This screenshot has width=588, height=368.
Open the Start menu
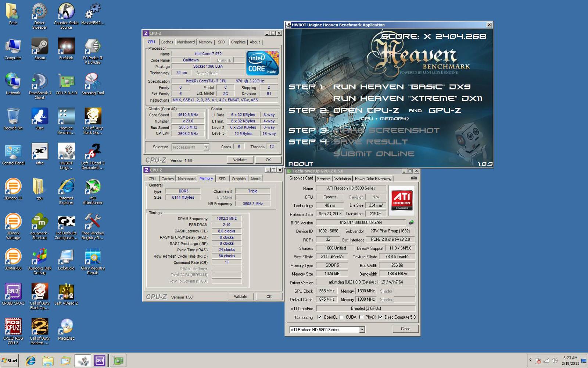[x=10, y=361]
